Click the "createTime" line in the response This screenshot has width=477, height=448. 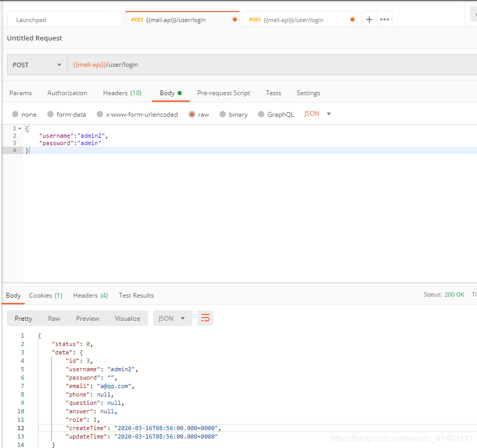(x=143, y=428)
